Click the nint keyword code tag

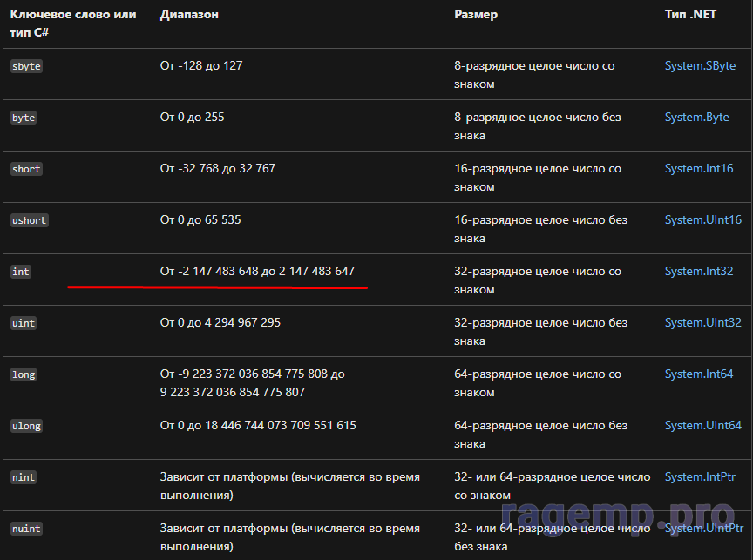click(x=24, y=478)
